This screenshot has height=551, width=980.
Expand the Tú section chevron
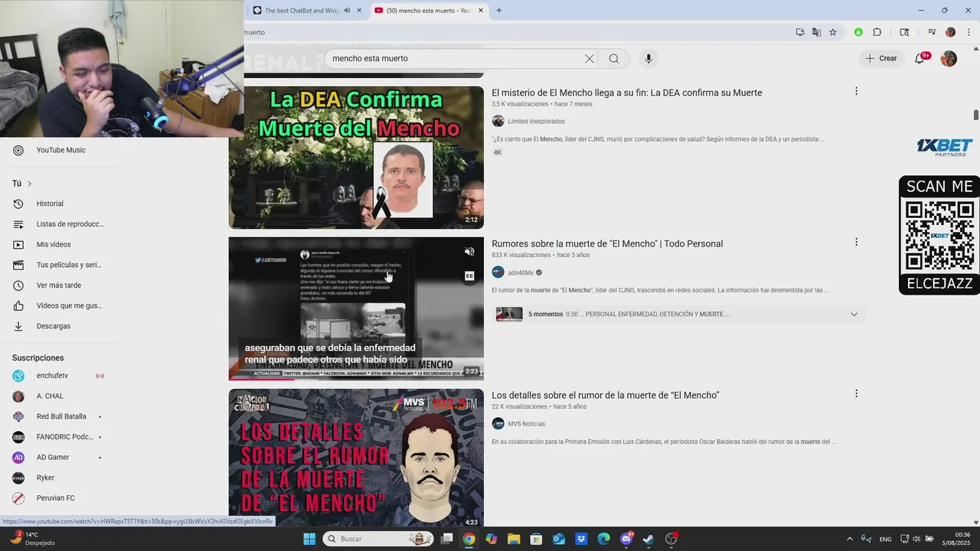click(30, 184)
